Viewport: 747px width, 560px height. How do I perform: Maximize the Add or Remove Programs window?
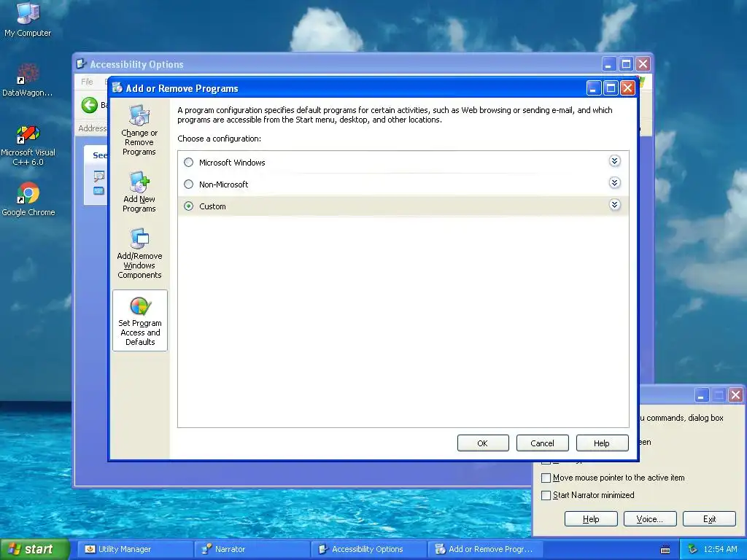click(611, 88)
